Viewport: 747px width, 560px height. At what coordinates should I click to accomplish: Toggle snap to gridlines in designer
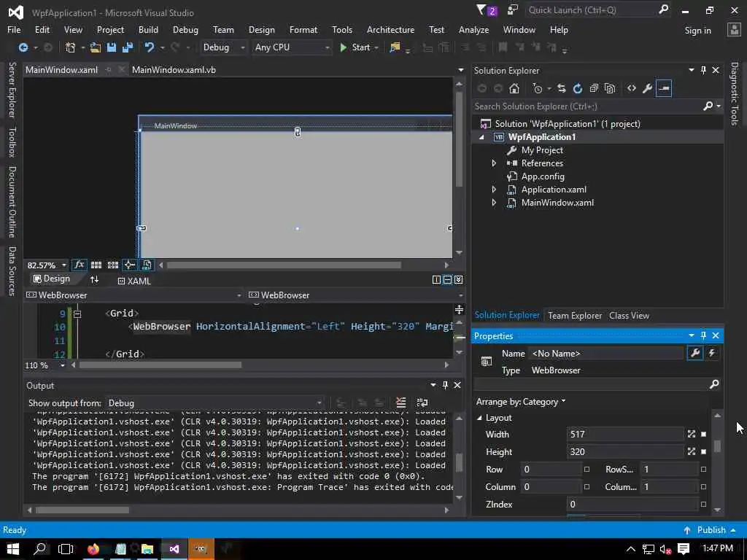(113, 265)
